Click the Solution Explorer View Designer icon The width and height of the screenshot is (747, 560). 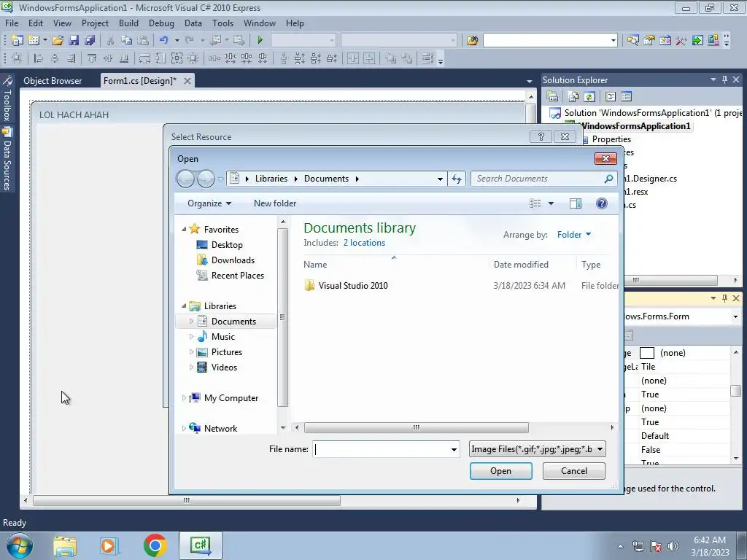coord(626,97)
